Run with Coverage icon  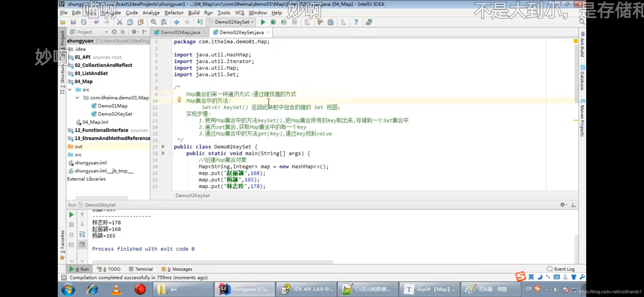tap(284, 22)
